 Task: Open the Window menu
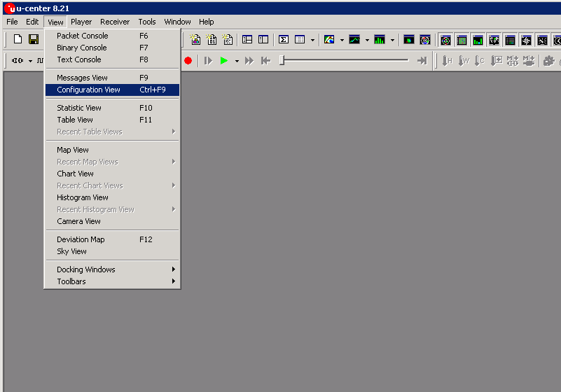177,22
